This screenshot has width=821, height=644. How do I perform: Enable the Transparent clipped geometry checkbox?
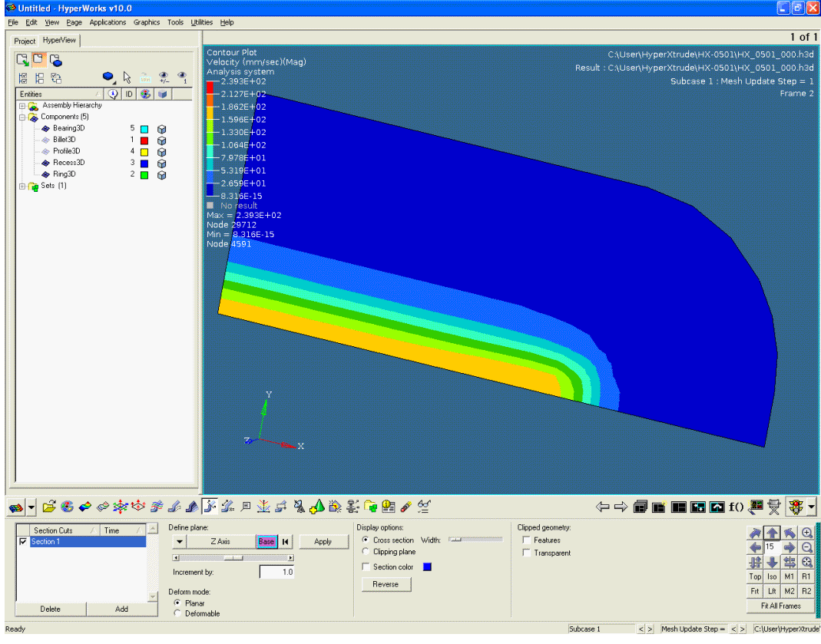click(527, 553)
